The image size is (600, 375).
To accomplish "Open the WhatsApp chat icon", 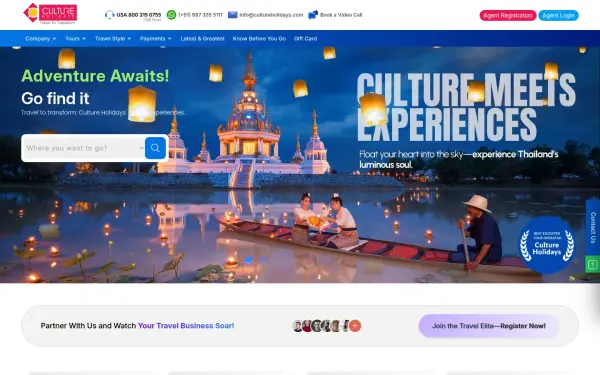I will [x=171, y=15].
